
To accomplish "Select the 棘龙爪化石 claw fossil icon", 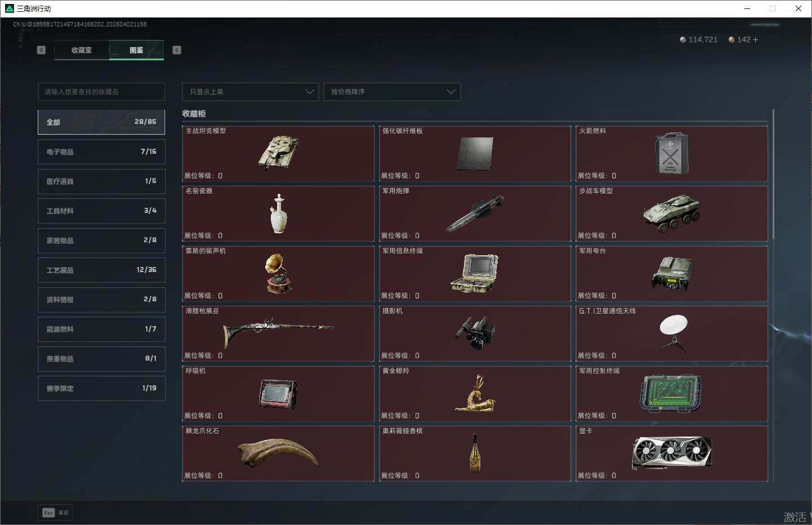I will coord(278,453).
